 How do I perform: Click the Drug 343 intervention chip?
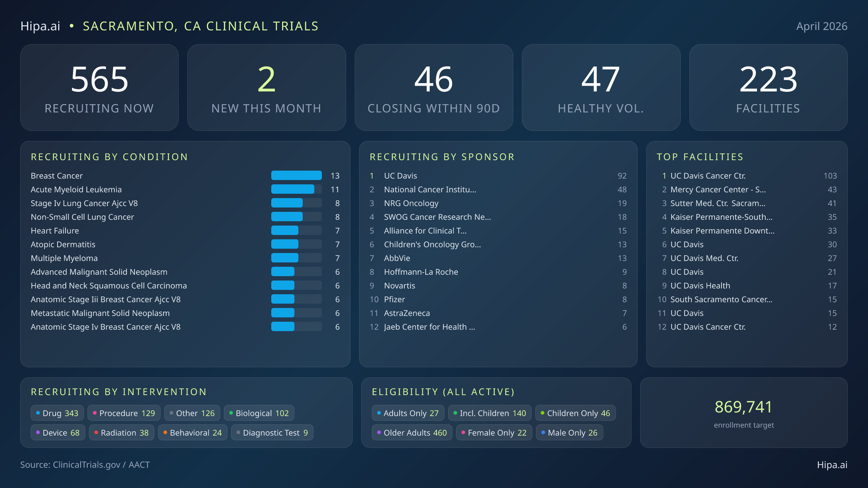coord(57,413)
